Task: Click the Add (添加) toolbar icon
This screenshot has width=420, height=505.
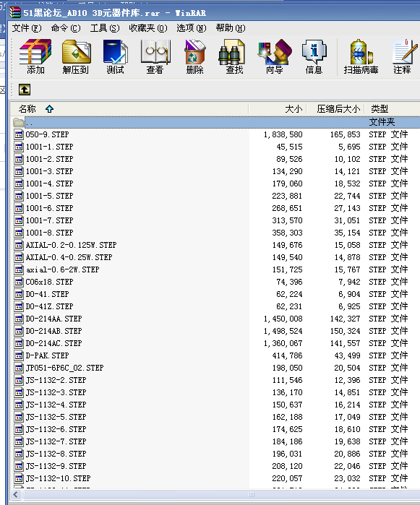Action: pyautogui.click(x=35, y=56)
